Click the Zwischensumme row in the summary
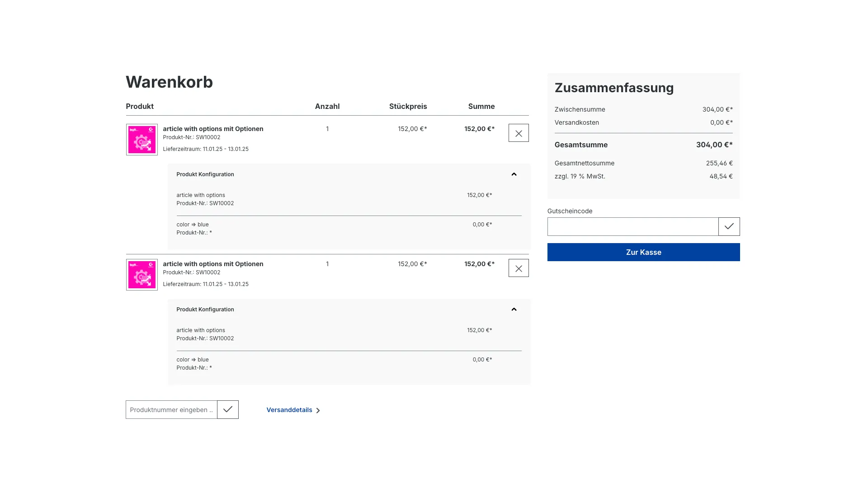This screenshot has height=488, width=868. 580,109
